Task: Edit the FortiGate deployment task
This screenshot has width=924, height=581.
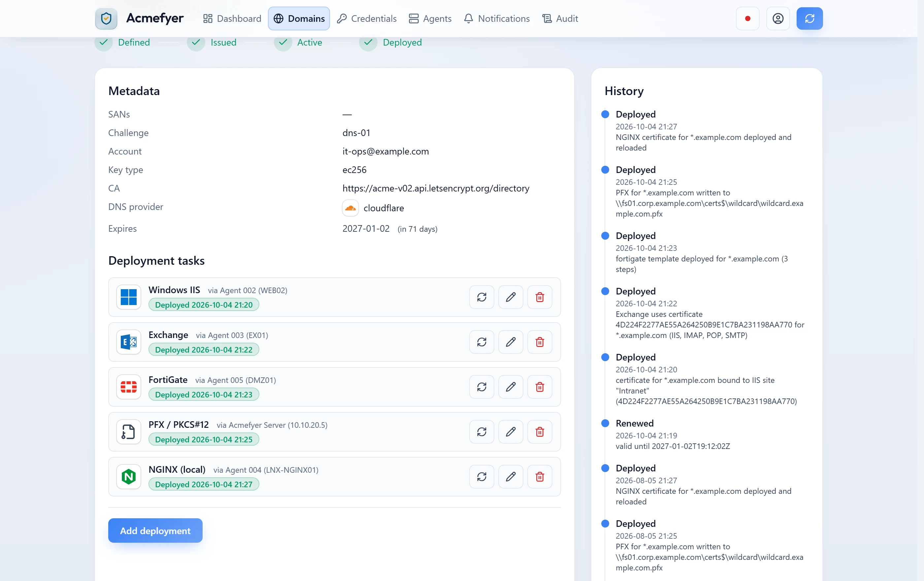Action: pyautogui.click(x=511, y=387)
